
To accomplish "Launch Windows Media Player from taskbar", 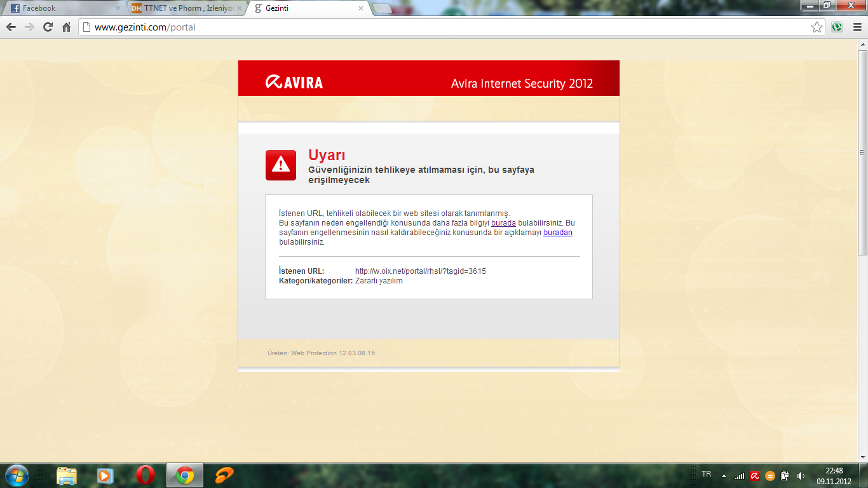I will 105,475.
